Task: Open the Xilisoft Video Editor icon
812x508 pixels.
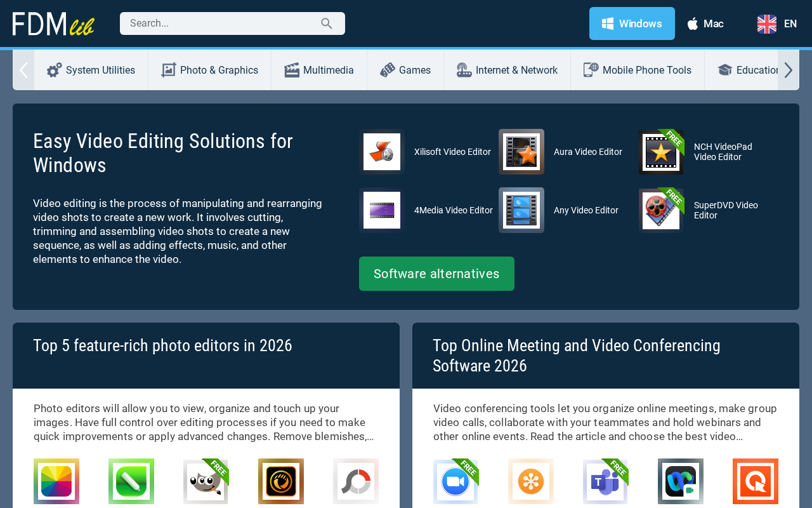Action: [382, 152]
